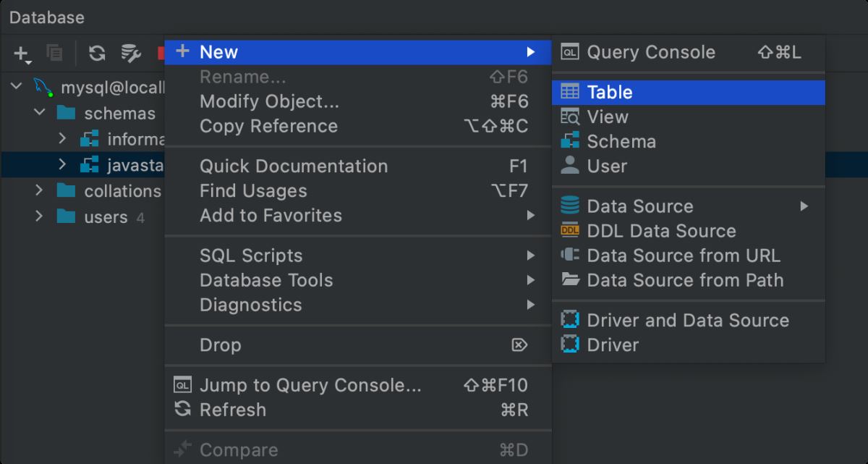The width and height of the screenshot is (868, 464).
Task: Click Jump to Query Console menu item
Action: click(310, 385)
